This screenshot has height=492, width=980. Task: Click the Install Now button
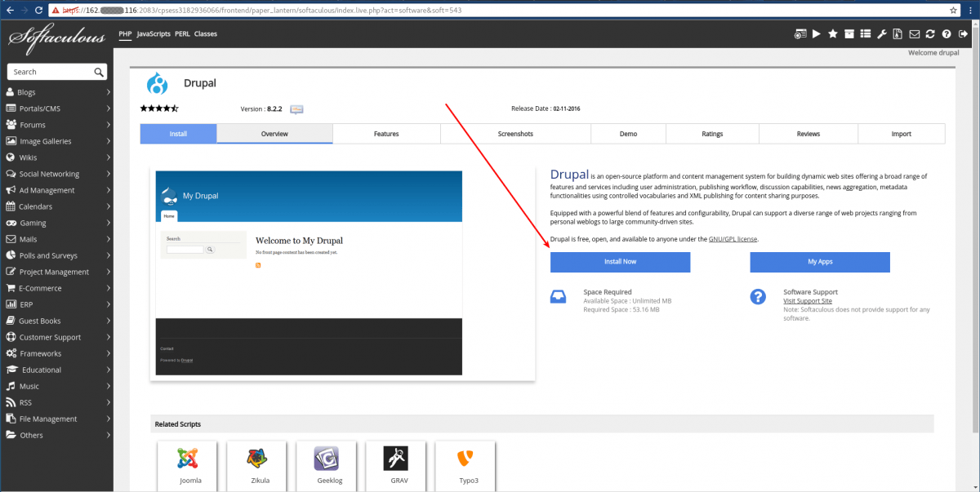tap(621, 262)
